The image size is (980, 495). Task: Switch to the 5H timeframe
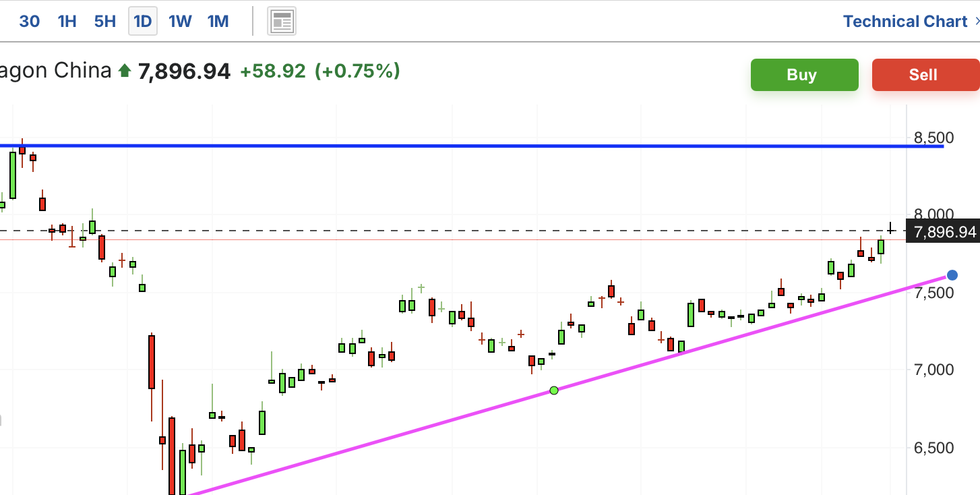coord(104,22)
